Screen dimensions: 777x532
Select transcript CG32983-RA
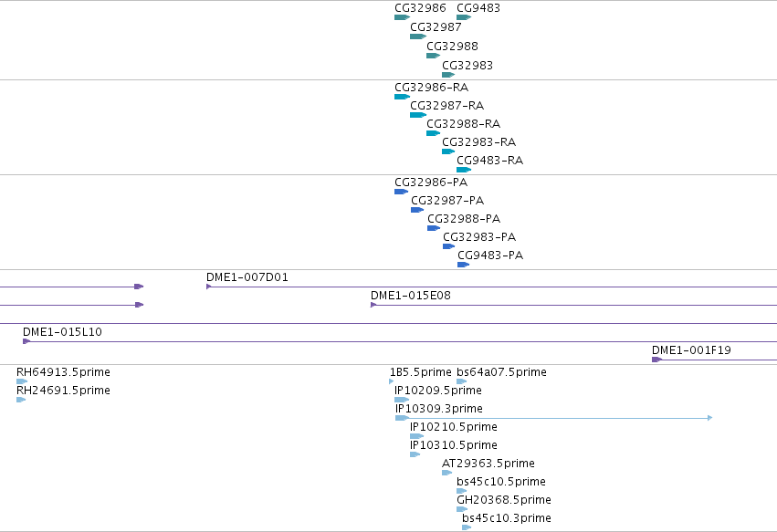pyautogui.click(x=478, y=142)
